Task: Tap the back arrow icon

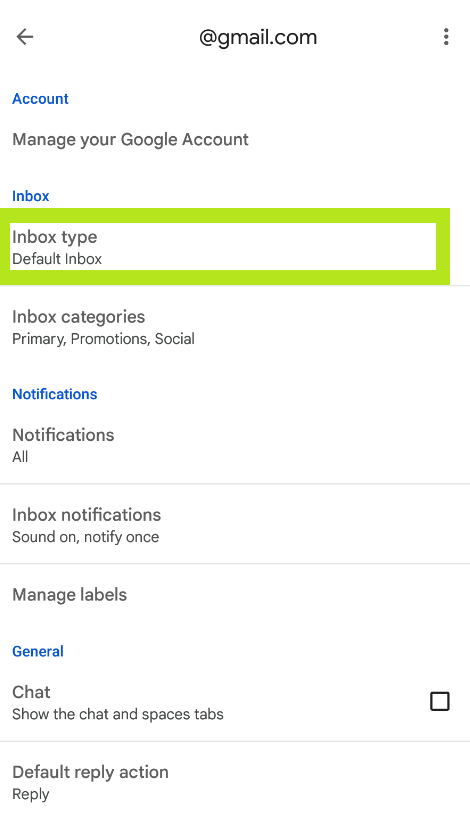Action: coord(25,37)
